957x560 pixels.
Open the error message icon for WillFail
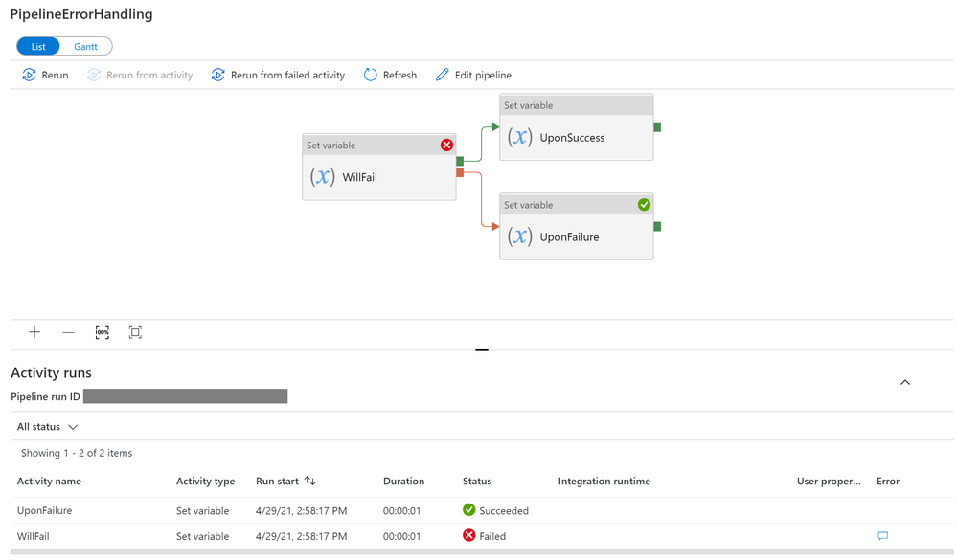[882, 536]
